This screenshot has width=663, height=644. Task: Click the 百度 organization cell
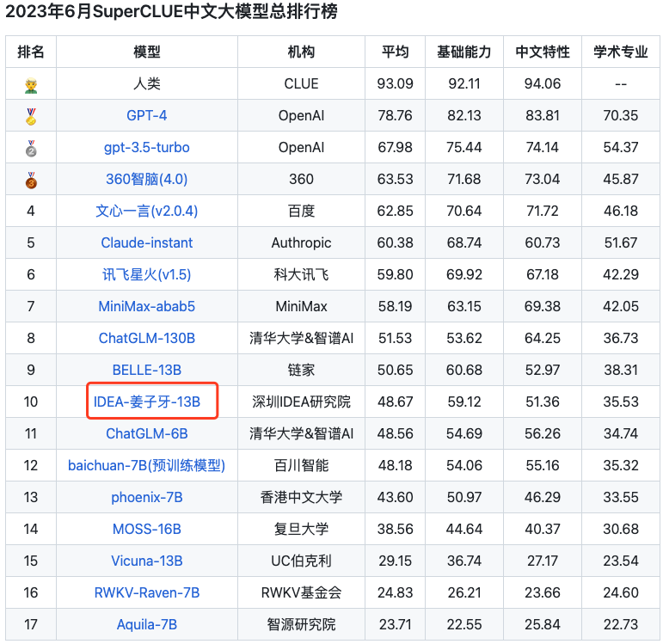[301, 211]
